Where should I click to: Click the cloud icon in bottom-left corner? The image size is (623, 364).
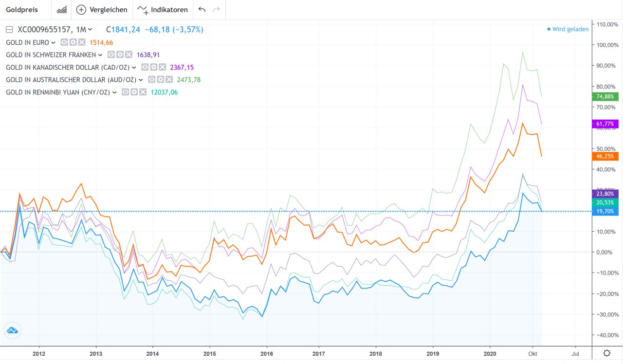12,330
